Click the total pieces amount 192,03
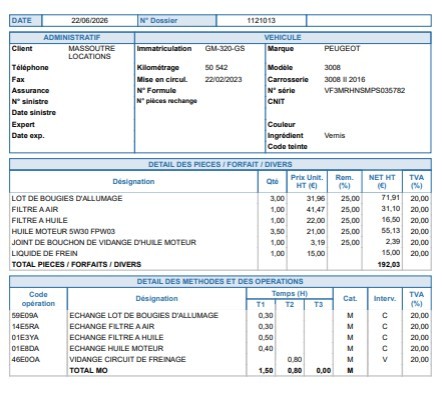444x419 pixels. point(388,264)
